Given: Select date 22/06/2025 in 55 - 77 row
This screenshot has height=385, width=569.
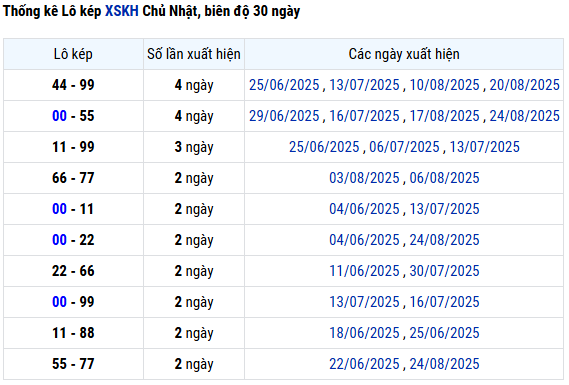Looking at the screenshot, I should [x=364, y=364].
